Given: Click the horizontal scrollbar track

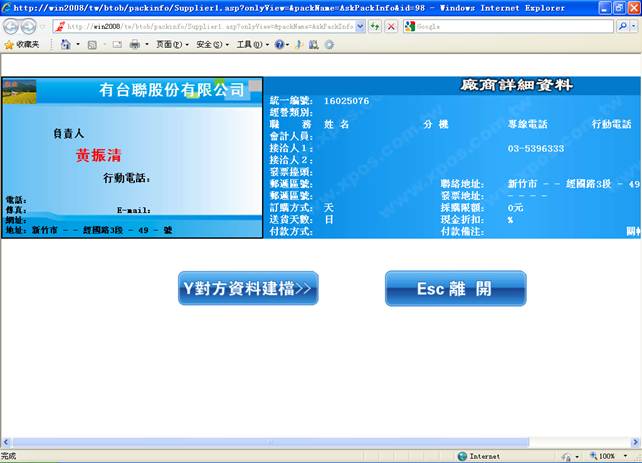Looking at the screenshot, I should click(580, 441).
